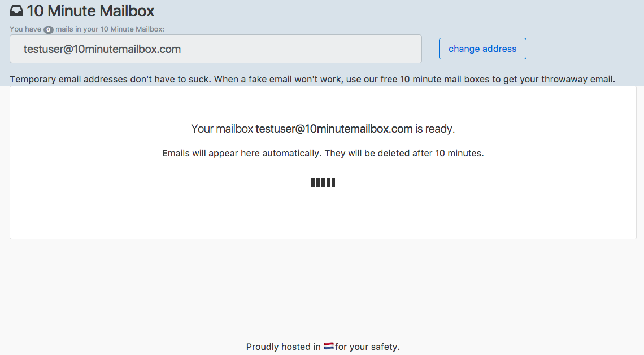The image size is (644, 355).
Task: Click the change address button
Action: pyautogui.click(x=482, y=49)
